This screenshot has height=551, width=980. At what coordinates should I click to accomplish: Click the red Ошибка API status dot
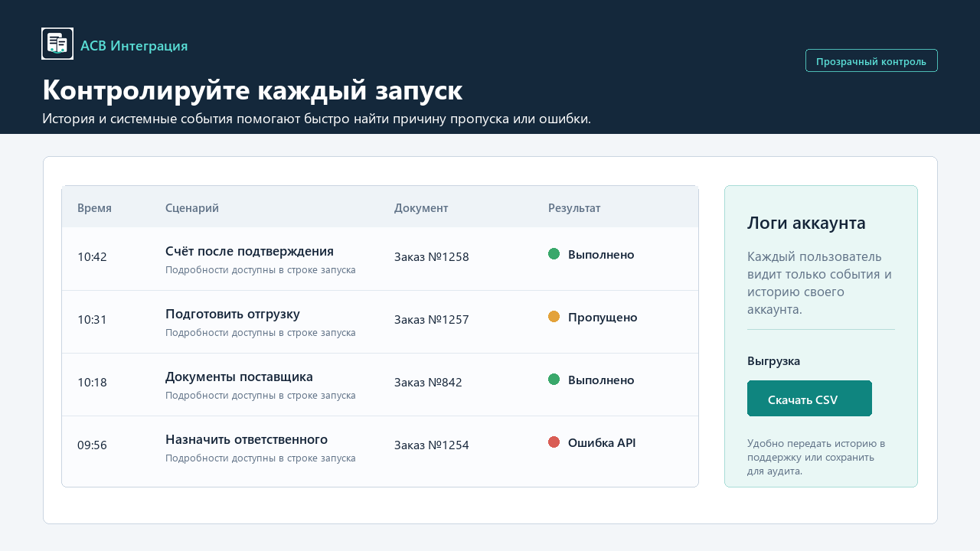554,442
